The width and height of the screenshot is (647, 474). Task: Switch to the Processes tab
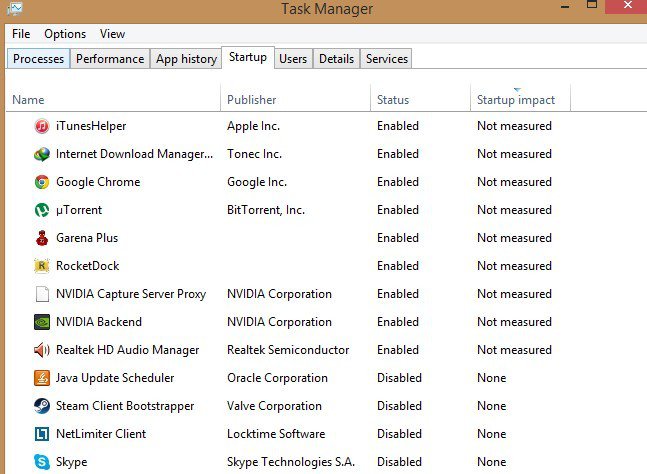(38, 59)
